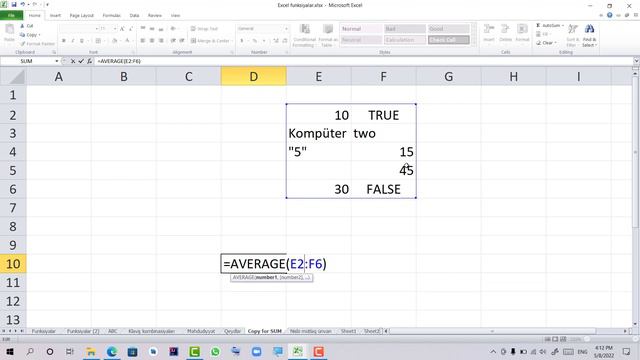The width and height of the screenshot is (640, 360).
Task: Click the AutoSum sigma
Action: [538, 26]
